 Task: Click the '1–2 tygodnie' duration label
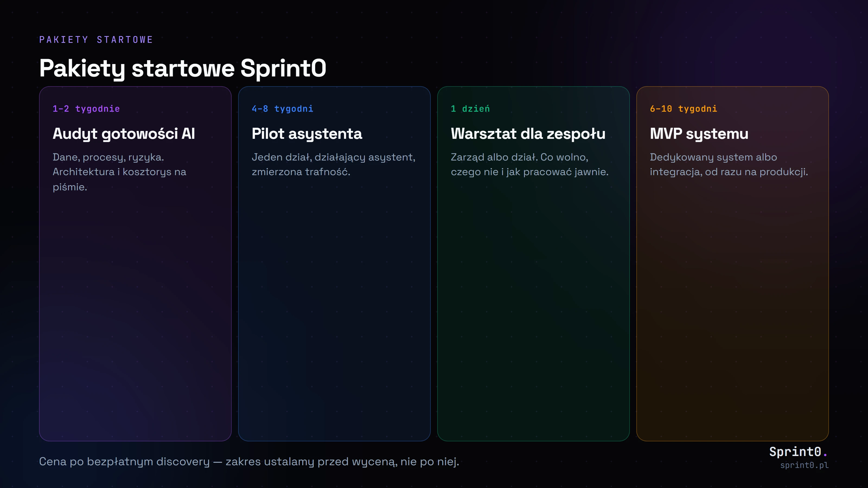click(86, 109)
